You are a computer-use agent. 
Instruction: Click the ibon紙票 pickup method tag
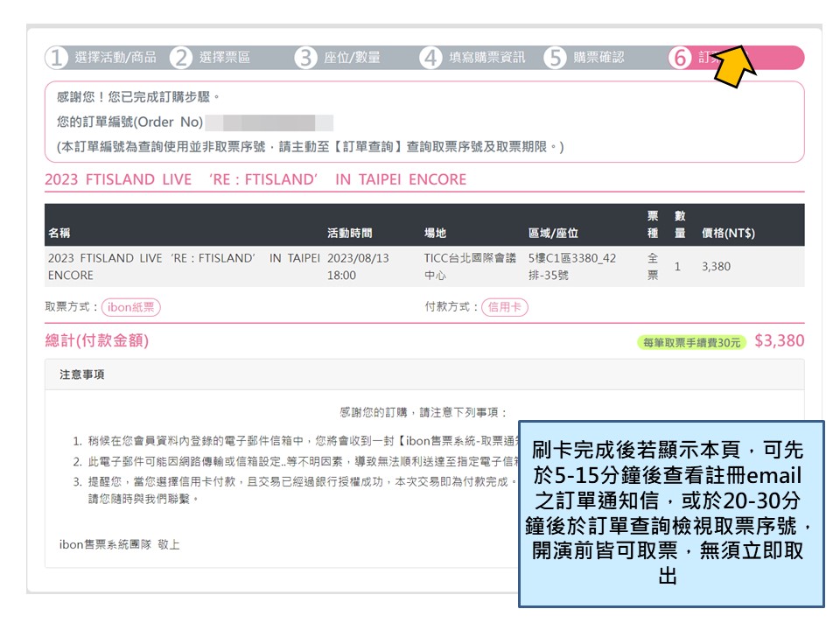tap(130, 307)
